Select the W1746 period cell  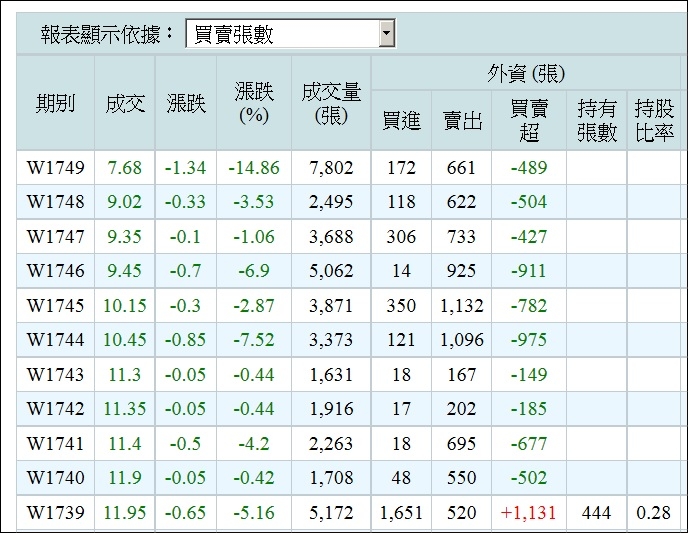55,271
